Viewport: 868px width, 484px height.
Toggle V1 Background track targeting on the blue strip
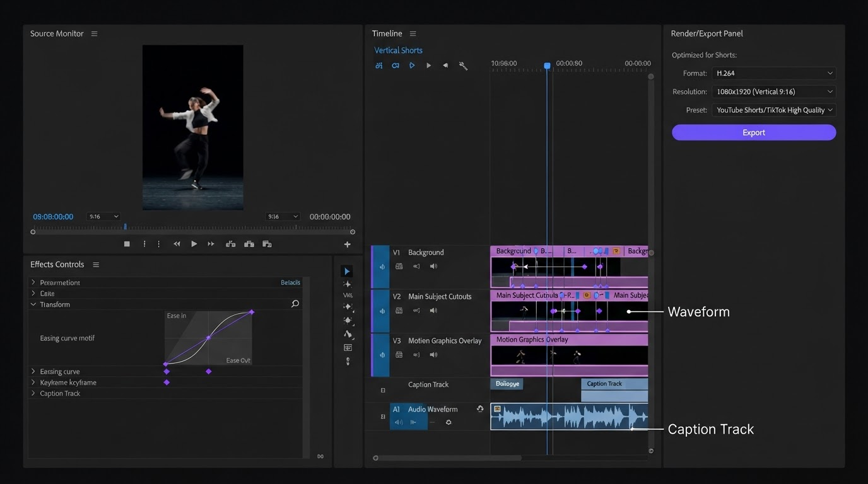(x=381, y=267)
